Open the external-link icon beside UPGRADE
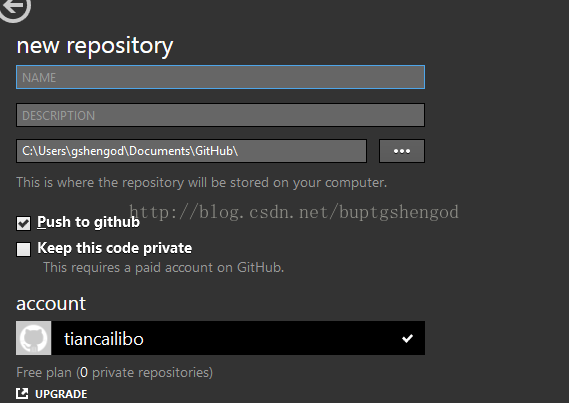569x403 pixels. tap(22, 393)
